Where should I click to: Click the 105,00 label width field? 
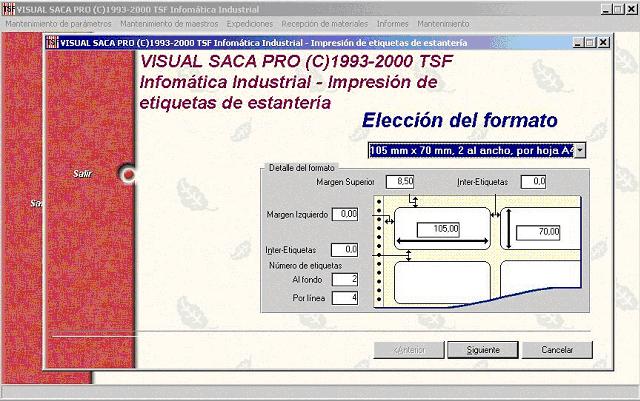(438, 229)
